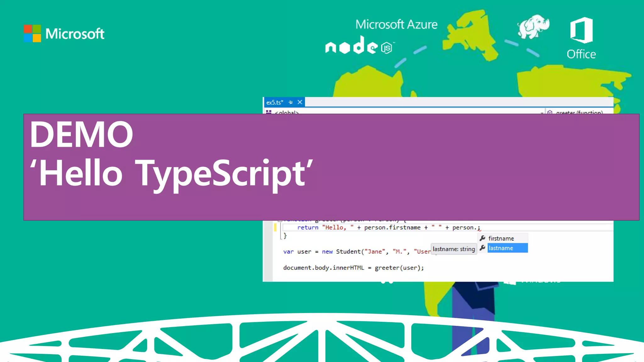Click the Microsoft four-color logo
Image resolution: width=644 pixels, height=362 pixels.
point(32,33)
